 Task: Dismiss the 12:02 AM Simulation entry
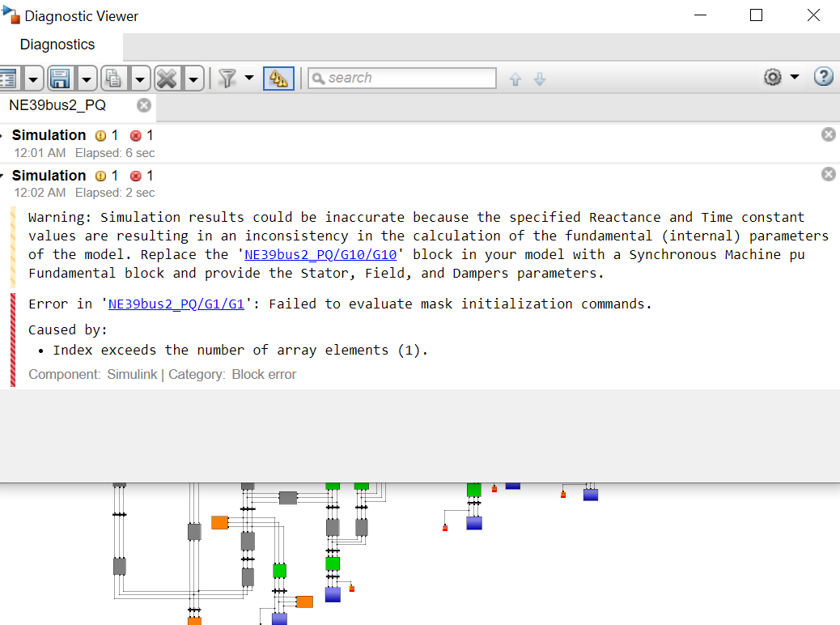pos(828,174)
